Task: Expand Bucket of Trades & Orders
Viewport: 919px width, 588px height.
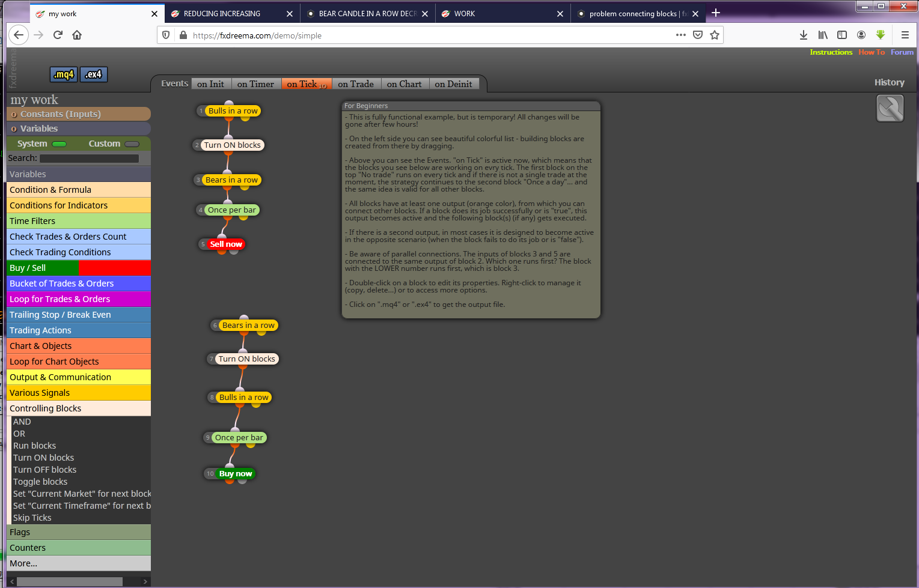Action: click(x=79, y=283)
